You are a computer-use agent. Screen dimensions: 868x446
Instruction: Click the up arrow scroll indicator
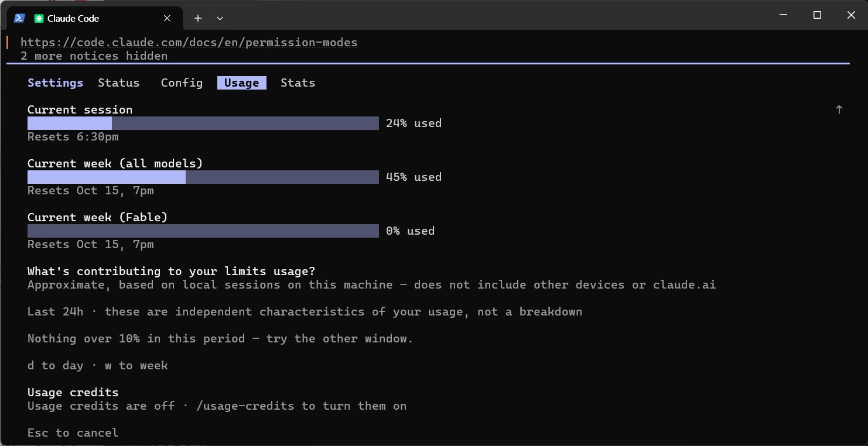(x=839, y=109)
